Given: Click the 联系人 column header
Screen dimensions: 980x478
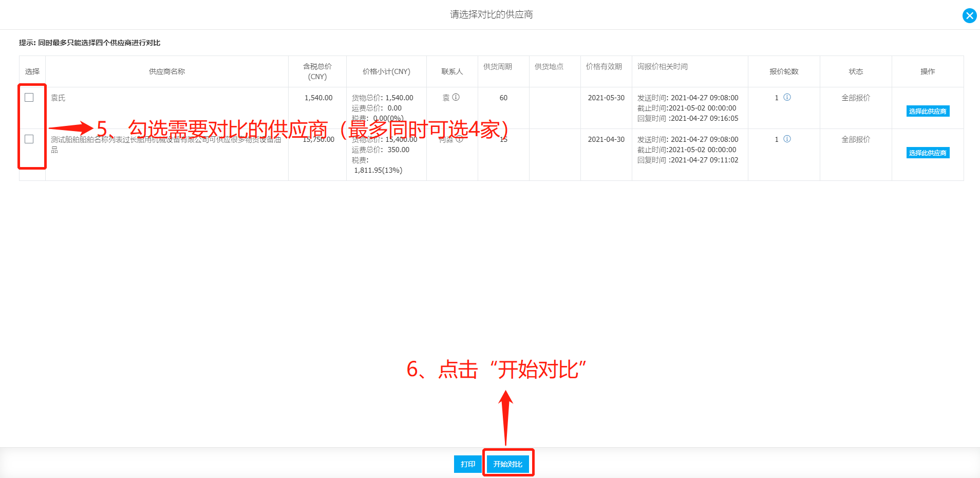Looking at the screenshot, I should pyautogui.click(x=452, y=71).
